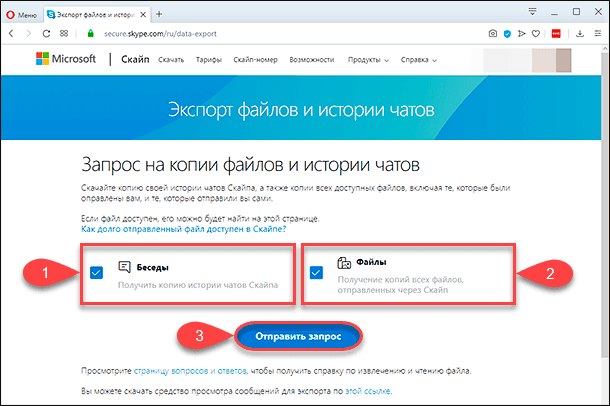Go back to previous page
The height and width of the screenshot is (406, 610).
click(x=11, y=34)
